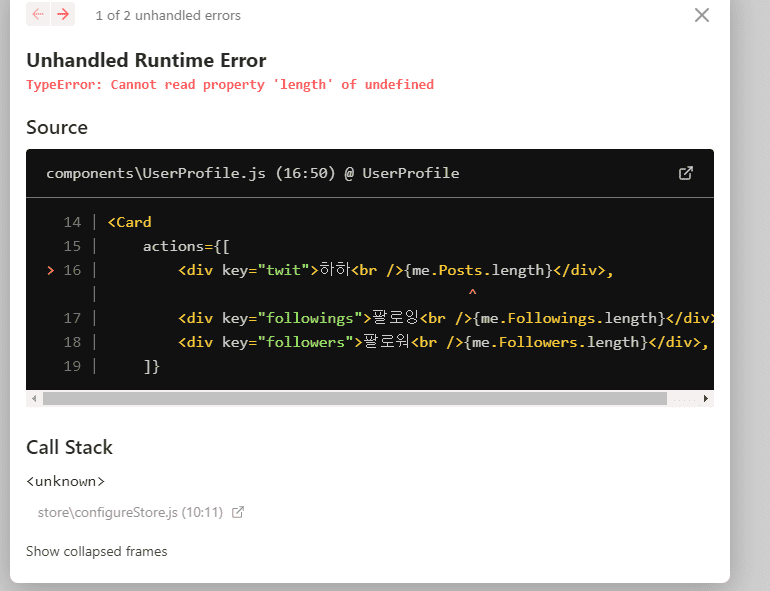This screenshot has width=770, height=591.
Task: Click the TypeError message text
Action: [230, 85]
